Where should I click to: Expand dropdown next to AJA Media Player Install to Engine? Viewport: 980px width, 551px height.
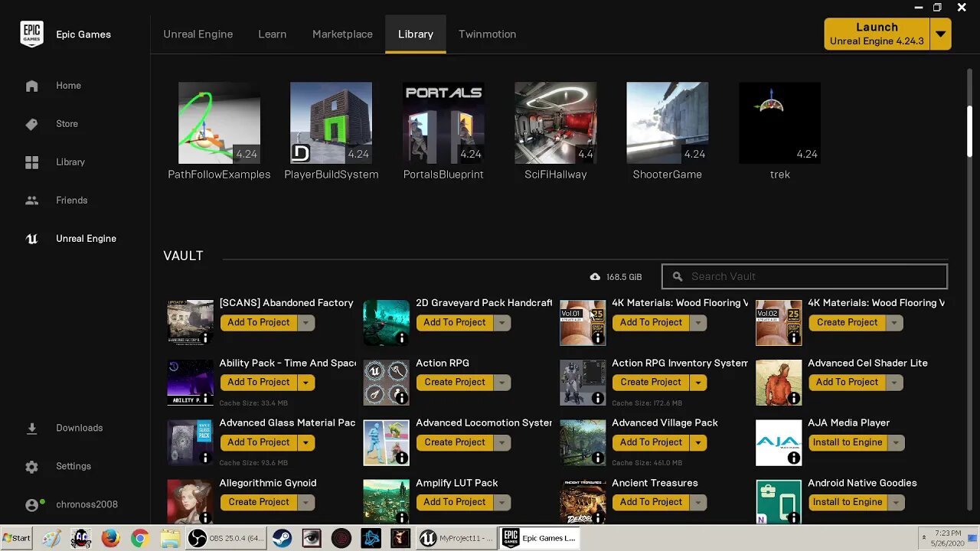tap(895, 442)
